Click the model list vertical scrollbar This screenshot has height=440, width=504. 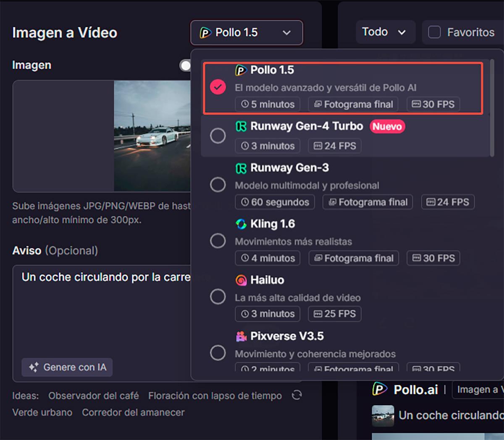click(492, 108)
